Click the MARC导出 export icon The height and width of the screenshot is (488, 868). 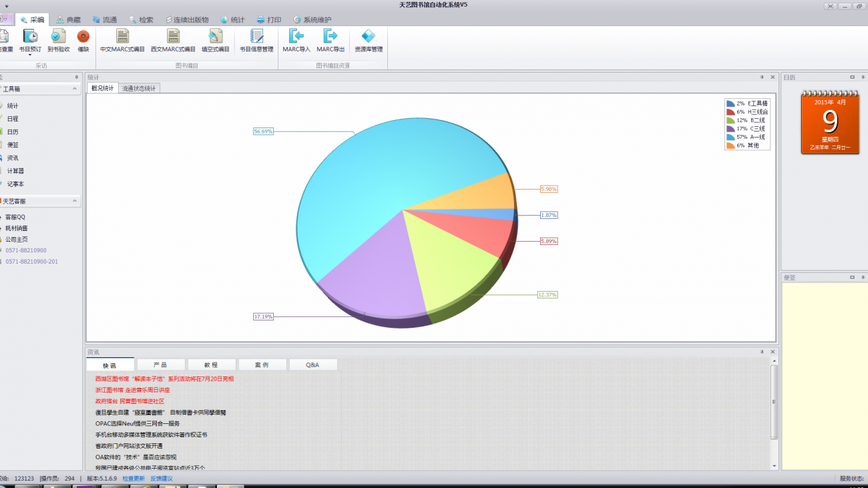point(331,37)
